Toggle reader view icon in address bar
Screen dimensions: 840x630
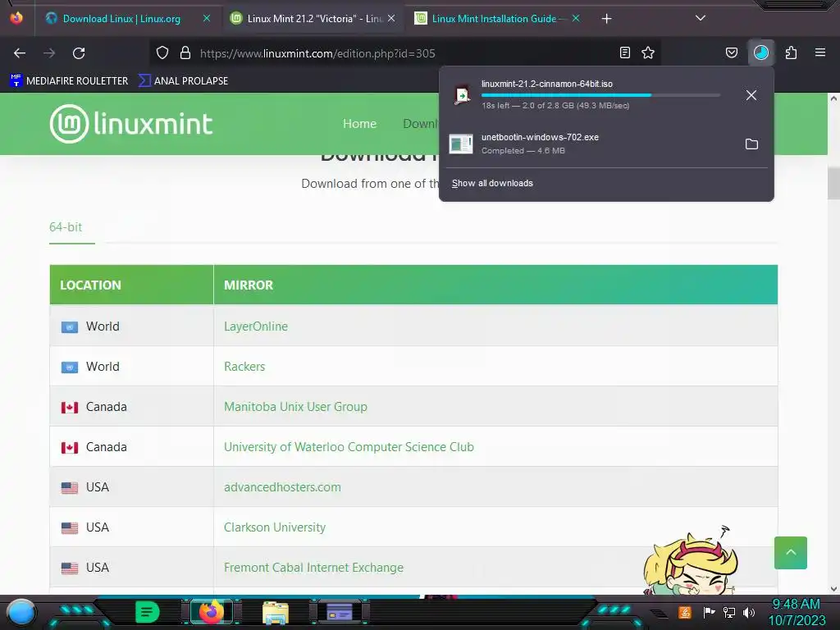tap(624, 52)
